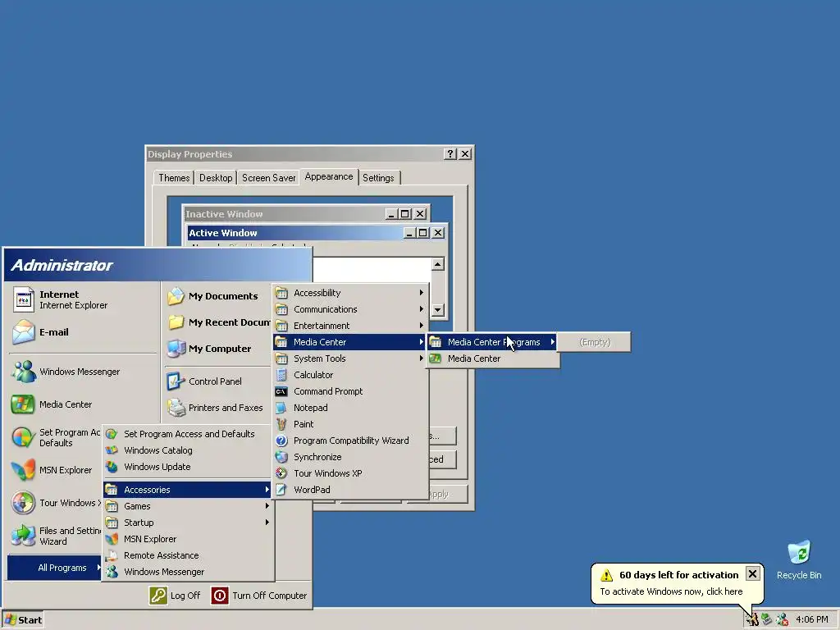Highlight Media Center folder in Accessories
840x630 pixels.
[x=350, y=342]
